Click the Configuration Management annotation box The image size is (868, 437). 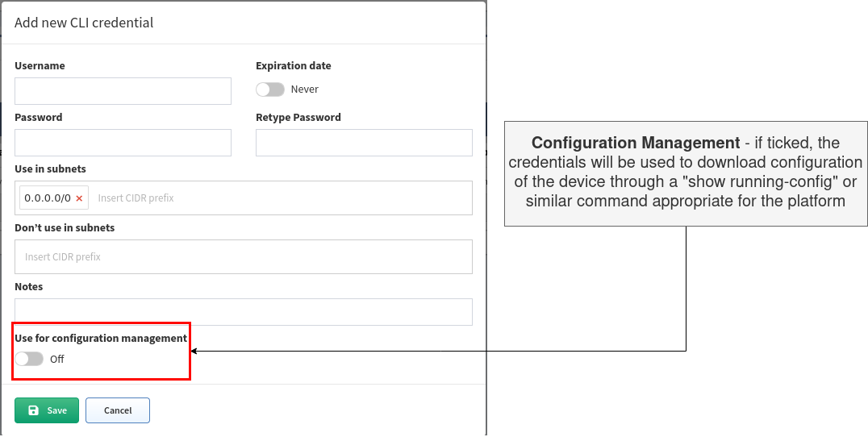coord(686,173)
